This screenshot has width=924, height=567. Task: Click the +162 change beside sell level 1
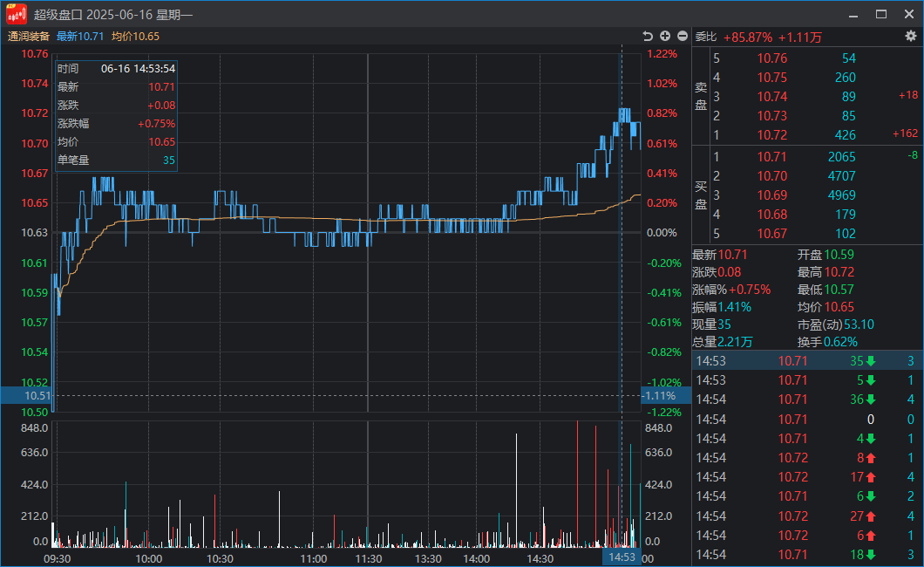point(905,133)
